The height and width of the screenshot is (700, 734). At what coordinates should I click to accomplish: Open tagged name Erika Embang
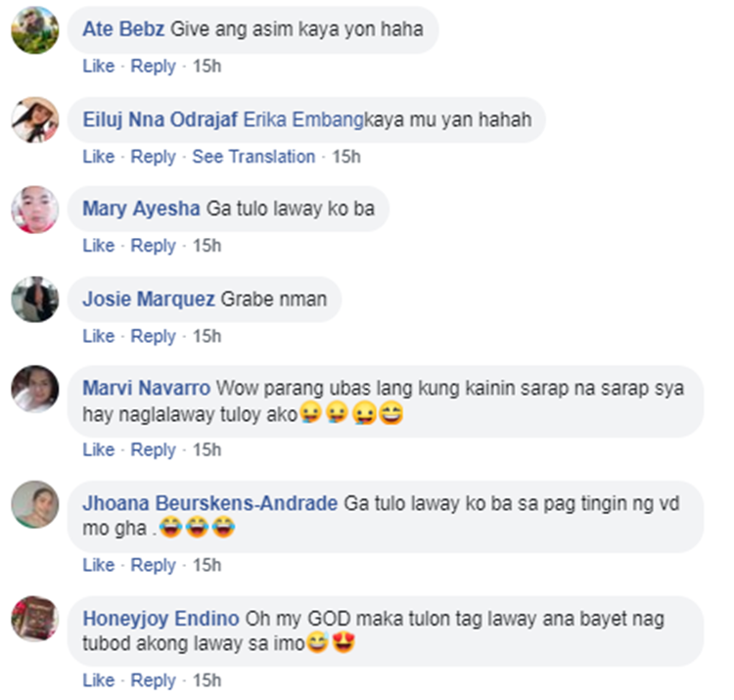[303, 119]
